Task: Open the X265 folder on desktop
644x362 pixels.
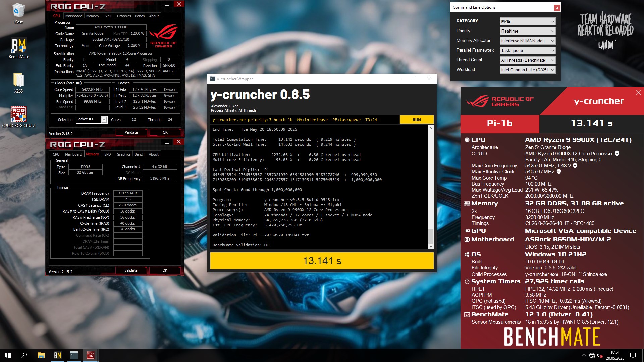Action: [x=18, y=83]
